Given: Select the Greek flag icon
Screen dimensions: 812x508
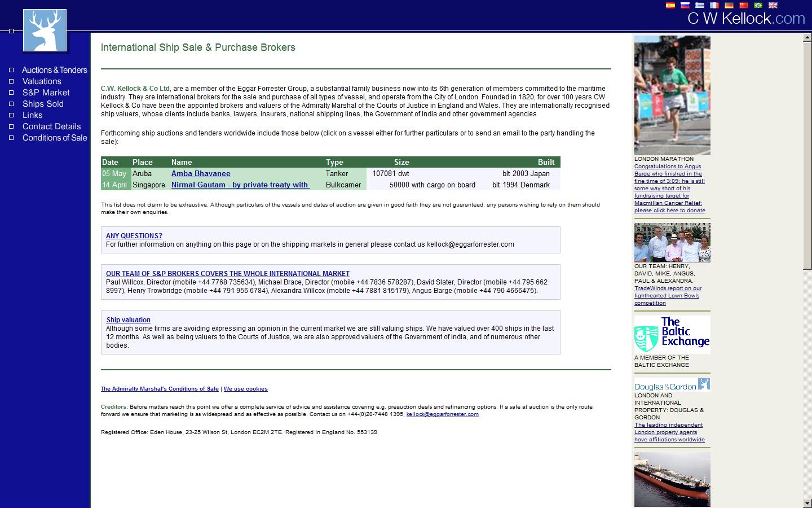Looking at the screenshot, I should [700, 6].
